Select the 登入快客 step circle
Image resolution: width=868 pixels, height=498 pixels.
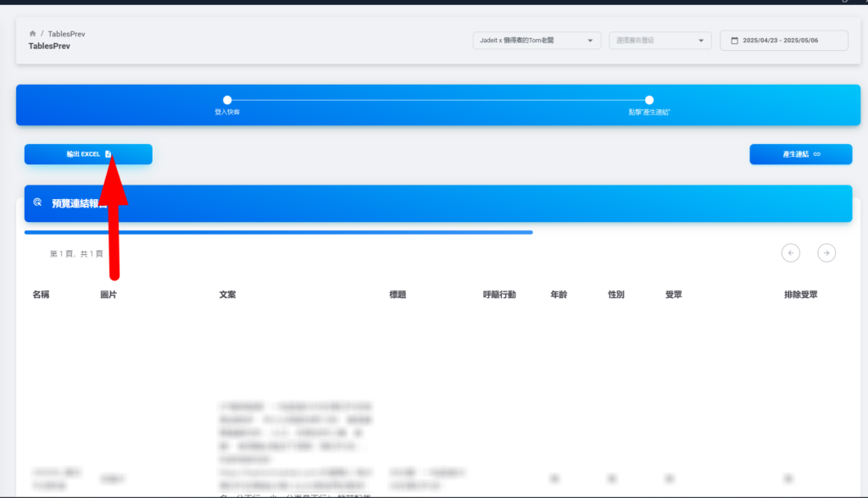tap(227, 100)
